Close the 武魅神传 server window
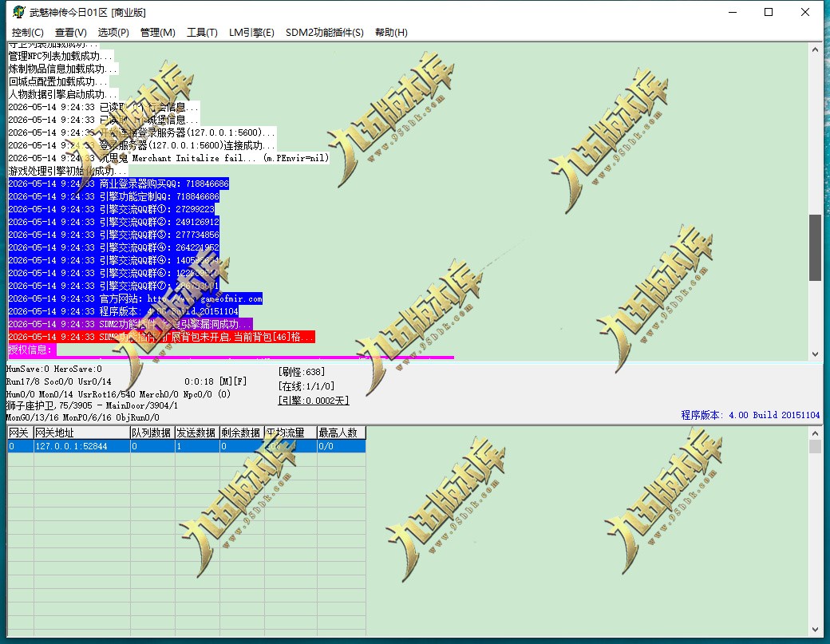 pyautogui.click(x=804, y=12)
